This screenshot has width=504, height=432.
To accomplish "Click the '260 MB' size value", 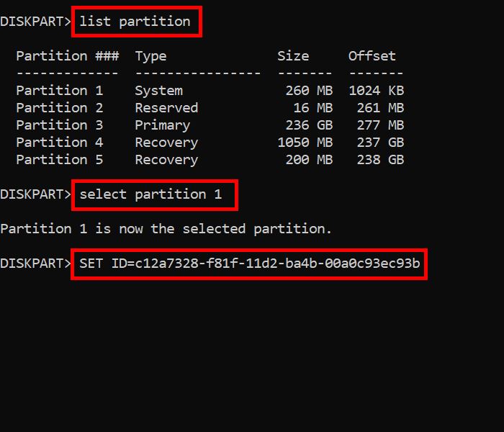I will (x=309, y=91).
